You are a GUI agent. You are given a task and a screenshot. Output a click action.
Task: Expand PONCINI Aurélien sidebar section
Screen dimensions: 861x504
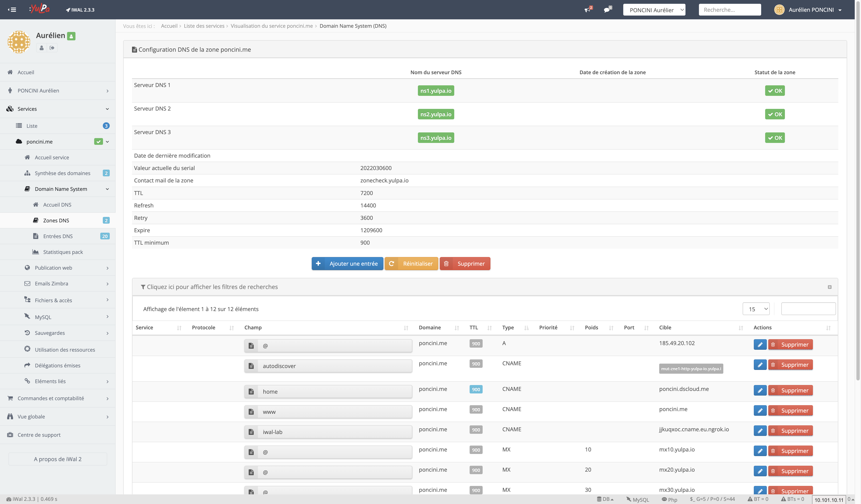point(58,91)
